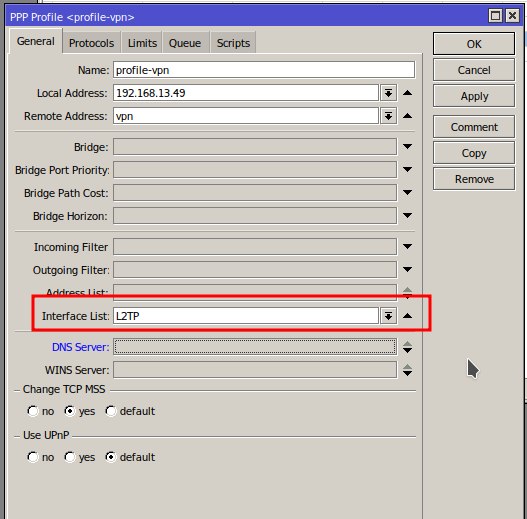The width and height of the screenshot is (527, 519).
Task: Switch to the Protocols tab
Action: pyautogui.click(x=91, y=43)
